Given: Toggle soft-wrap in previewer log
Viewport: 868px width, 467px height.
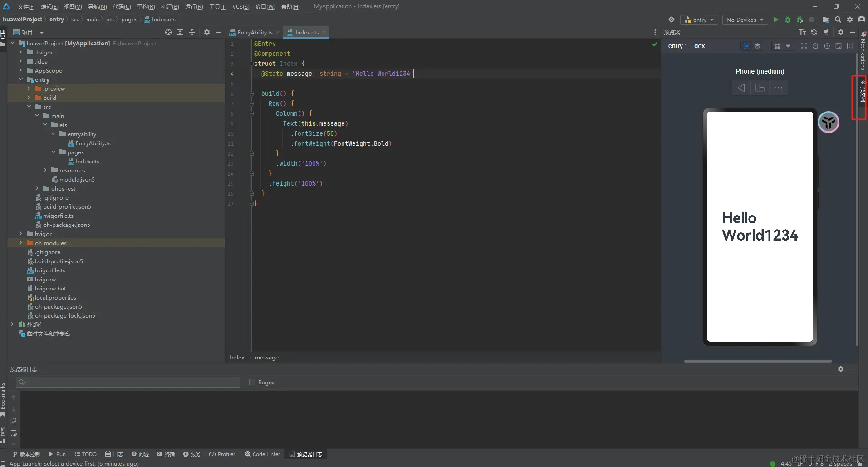Looking at the screenshot, I should pos(14,433).
